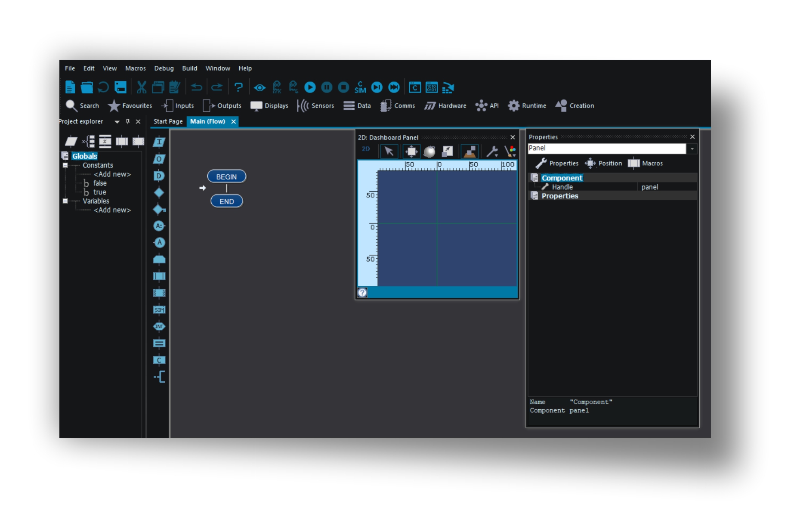Switch to the Macros view in Properties
797x532 pixels.
coord(646,164)
